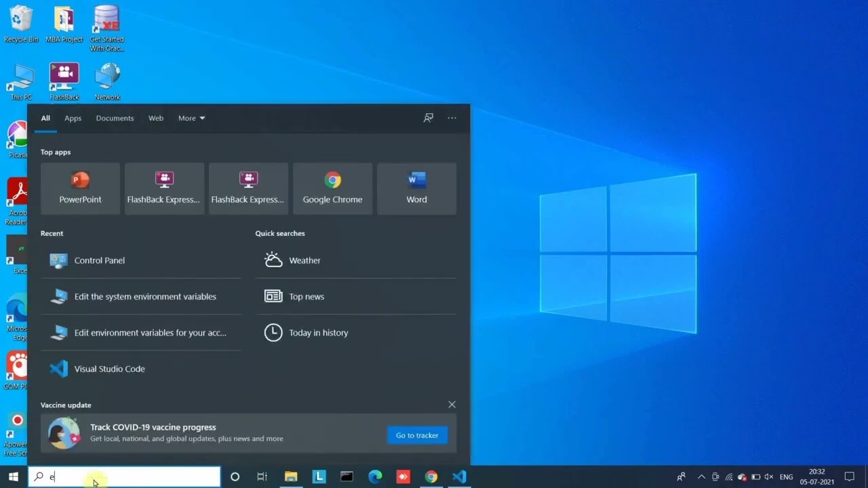Switch to the Web search tab

(x=156, y=118)
